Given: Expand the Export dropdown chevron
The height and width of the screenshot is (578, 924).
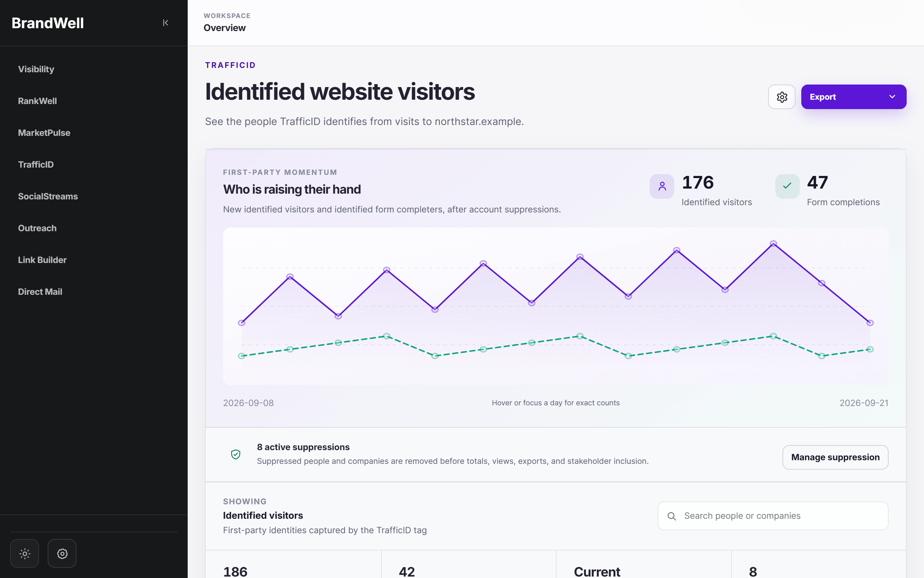Looking at the screenshot, I should [x=892, y=97].
